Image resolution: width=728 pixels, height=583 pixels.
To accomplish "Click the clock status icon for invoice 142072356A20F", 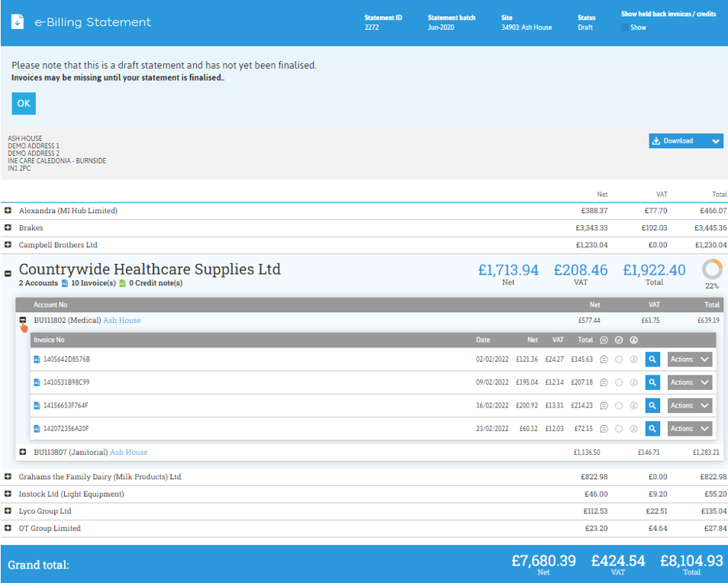I will [633, 428].
